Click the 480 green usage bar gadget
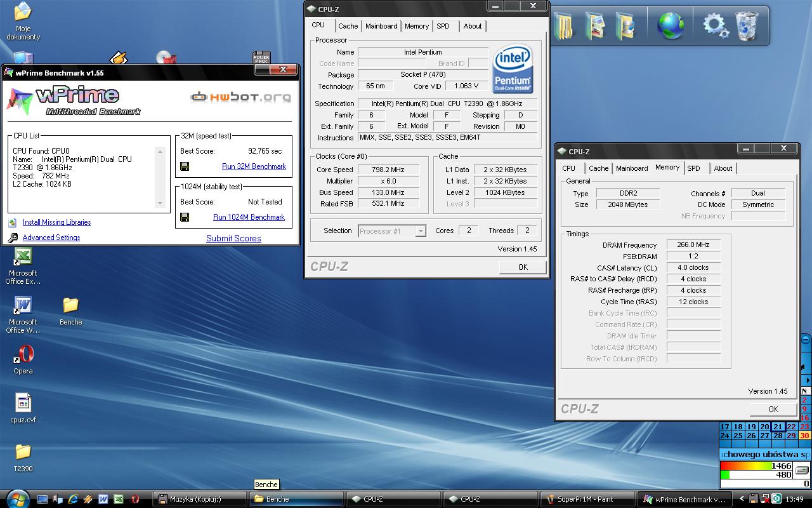 (756, 475)
